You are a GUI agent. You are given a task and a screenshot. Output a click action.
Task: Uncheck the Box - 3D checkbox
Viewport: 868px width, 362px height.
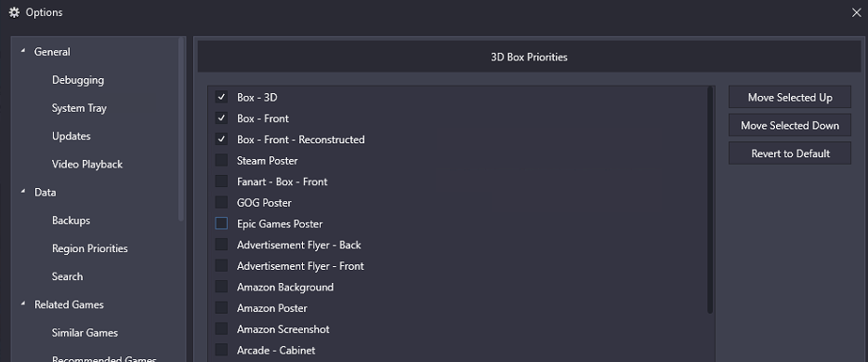(x=221, y=97)
